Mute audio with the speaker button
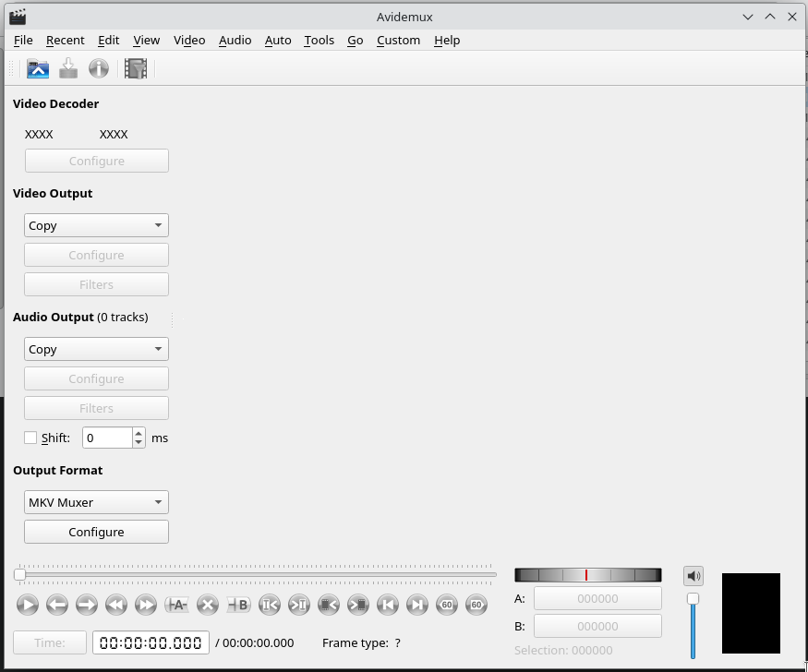The width and height of the screenshot is (808, 672). [693, 576]
